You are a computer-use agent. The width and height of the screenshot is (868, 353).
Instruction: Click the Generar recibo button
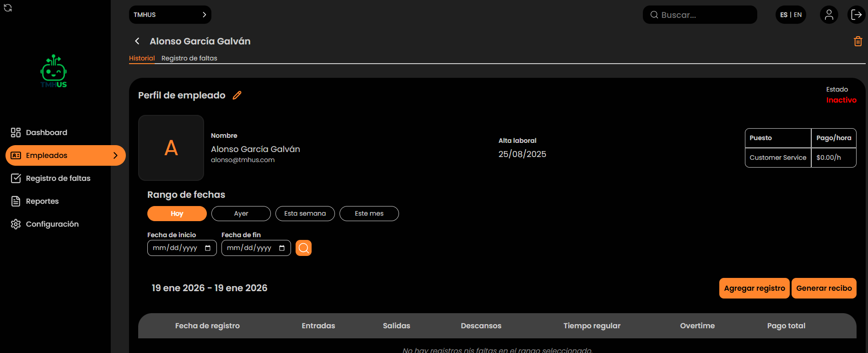pos(824,288)
